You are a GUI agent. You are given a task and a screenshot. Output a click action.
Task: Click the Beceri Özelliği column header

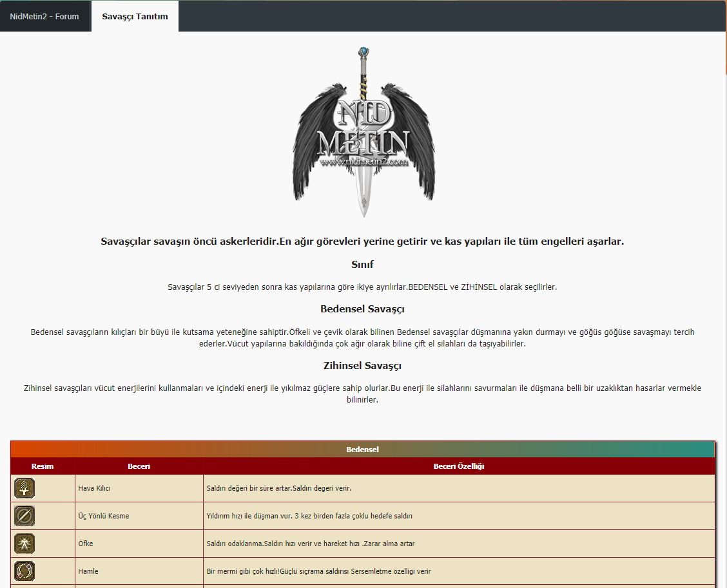(459, 466)
